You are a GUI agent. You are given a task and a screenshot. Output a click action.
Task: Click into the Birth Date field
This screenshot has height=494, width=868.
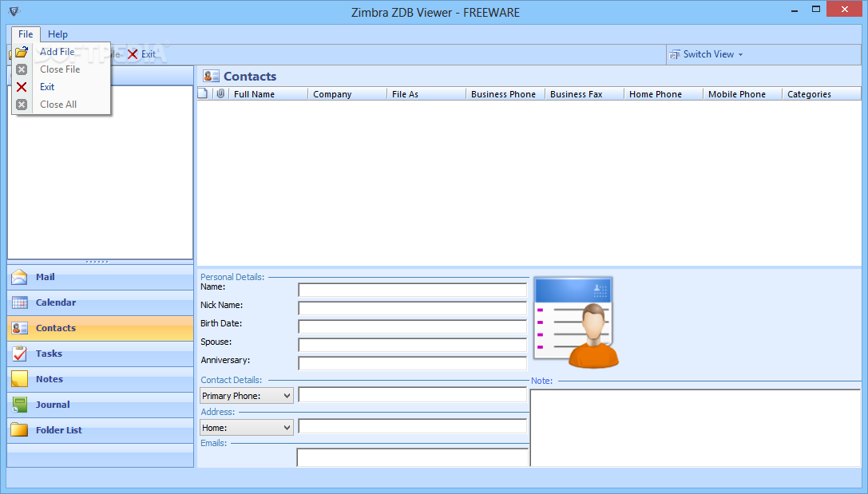click(412, 326)
